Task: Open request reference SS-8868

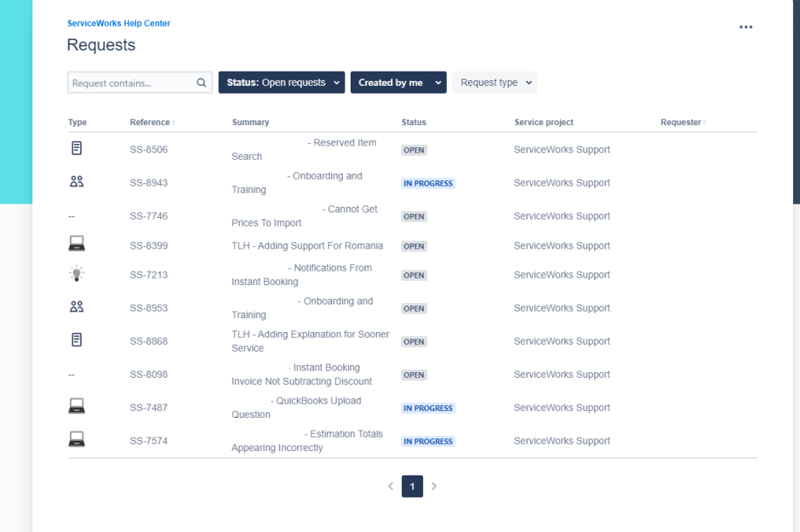Action: pos(148,340)
